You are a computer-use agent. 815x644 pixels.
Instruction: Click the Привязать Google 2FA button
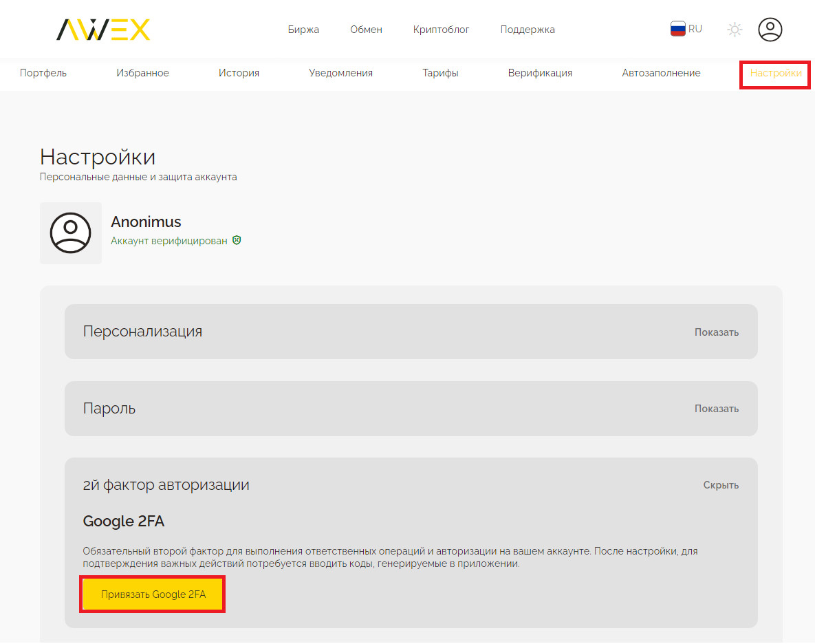[x=153, y=594]
